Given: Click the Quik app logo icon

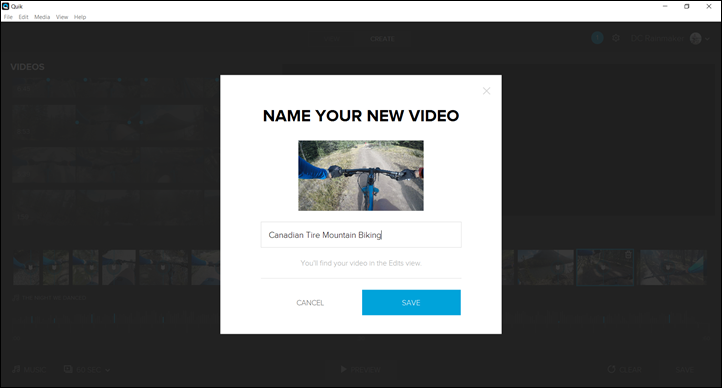Looking at the screenshot, I should pos(6,6).
